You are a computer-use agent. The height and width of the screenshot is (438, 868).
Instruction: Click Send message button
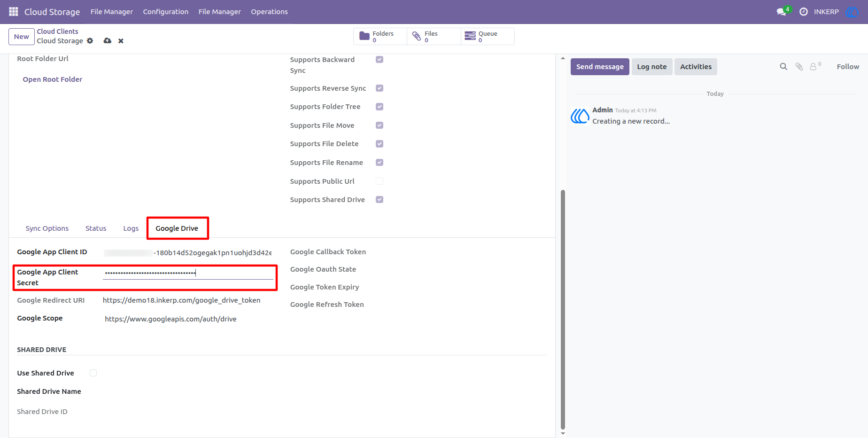pos(600,67)
